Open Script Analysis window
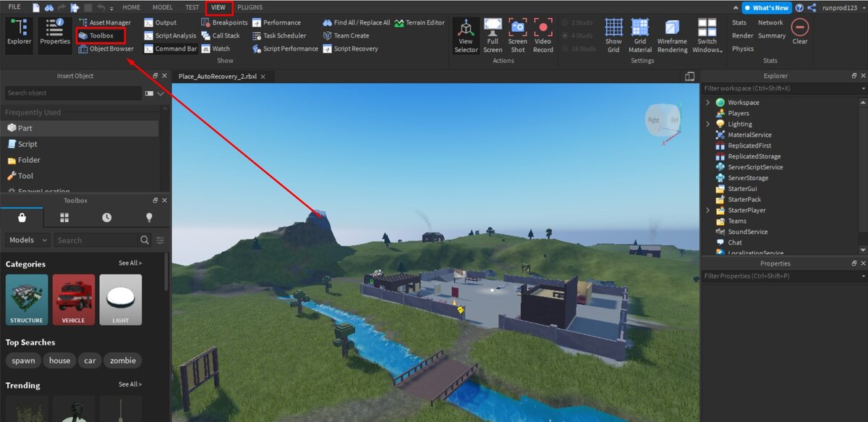Image resolution: width=868 pixels, height=422 pixels. [170, 35]
